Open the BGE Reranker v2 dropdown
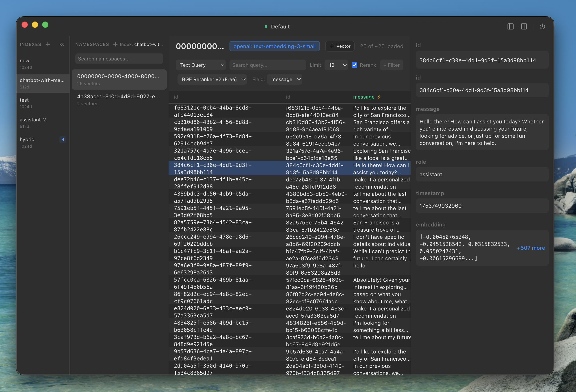The width and height of the screenshot is (576, 392). [x=212, y=79]
